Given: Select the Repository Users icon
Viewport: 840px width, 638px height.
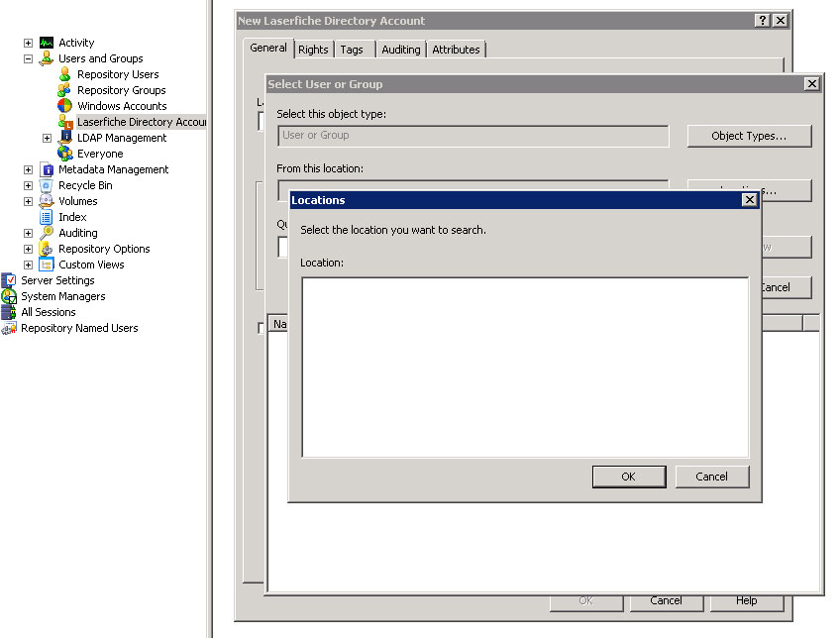Looking at the screenshot, I should pos(64,74).
